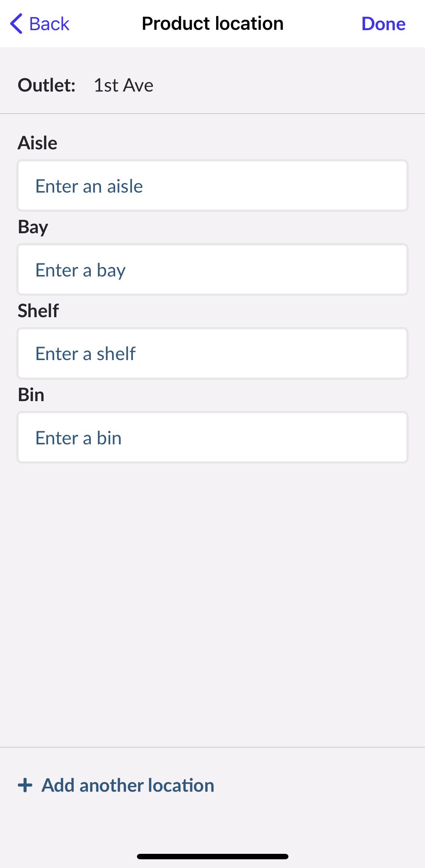Tap the Add another location link
425x868 pixels.
128,785
